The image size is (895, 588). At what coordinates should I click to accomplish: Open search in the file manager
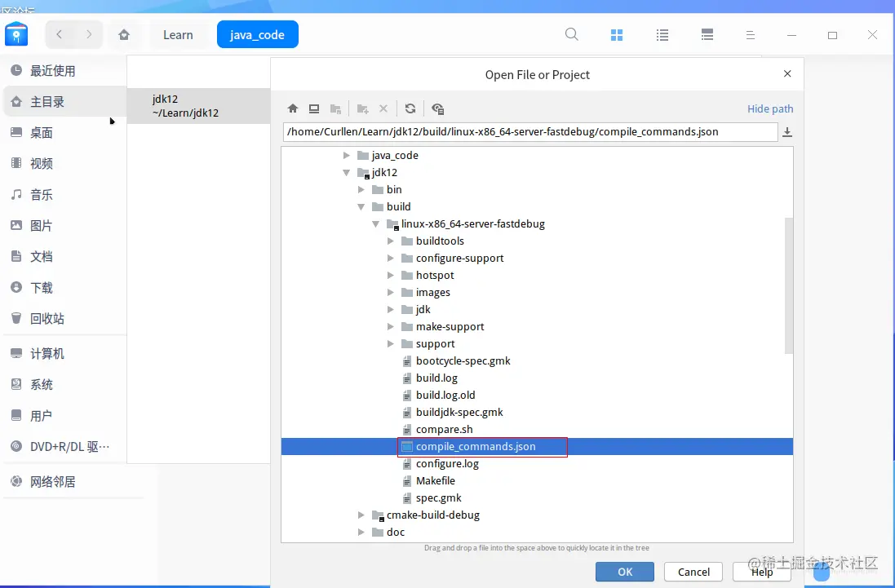pyautogui.click(x=571, y=34)
